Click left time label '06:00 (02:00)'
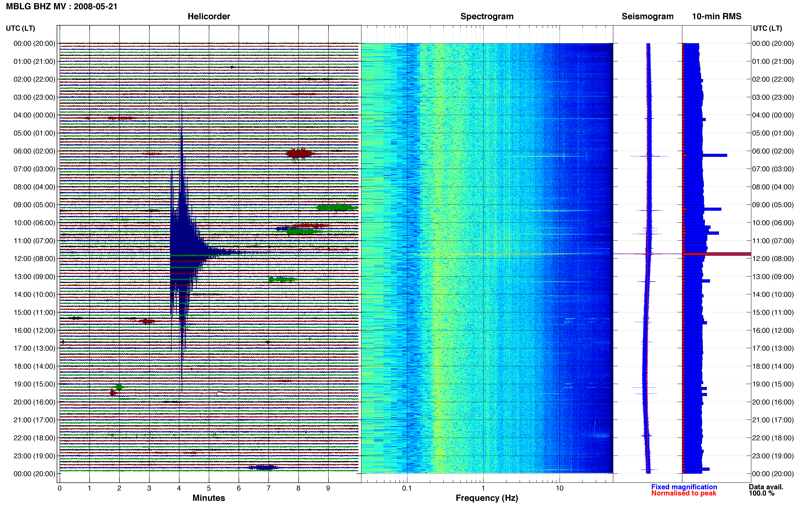Image resolution: width=812 pixels, height=508 pixels. pos(34,151)
